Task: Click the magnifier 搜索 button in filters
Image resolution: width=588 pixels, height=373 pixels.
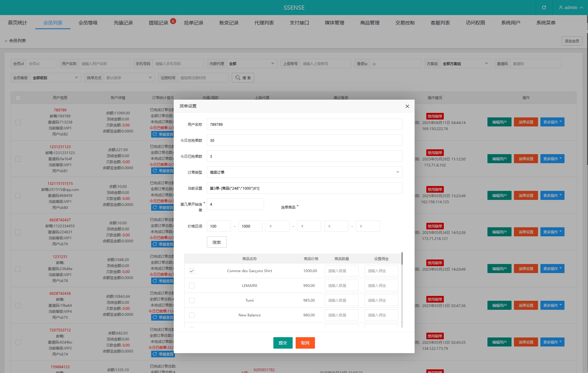Action: [x=243, y=78]
